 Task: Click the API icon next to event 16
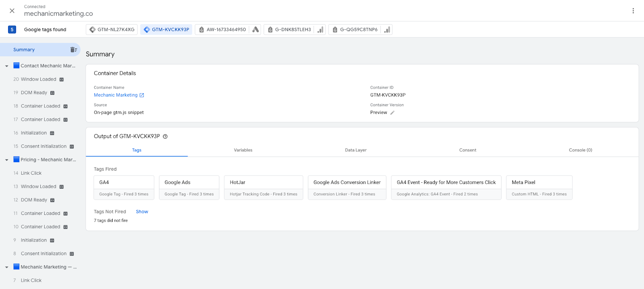point(52,133)
